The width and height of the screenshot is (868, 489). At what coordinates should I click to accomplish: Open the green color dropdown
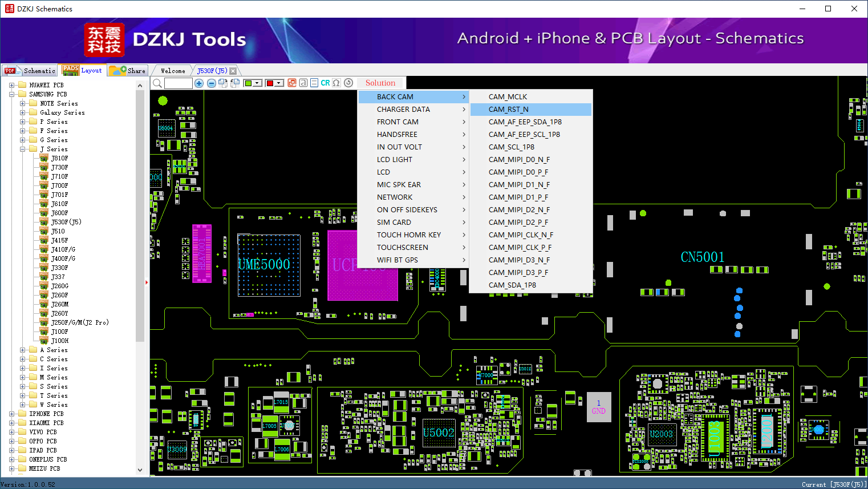pyautogui.click(x=253, y=83)
